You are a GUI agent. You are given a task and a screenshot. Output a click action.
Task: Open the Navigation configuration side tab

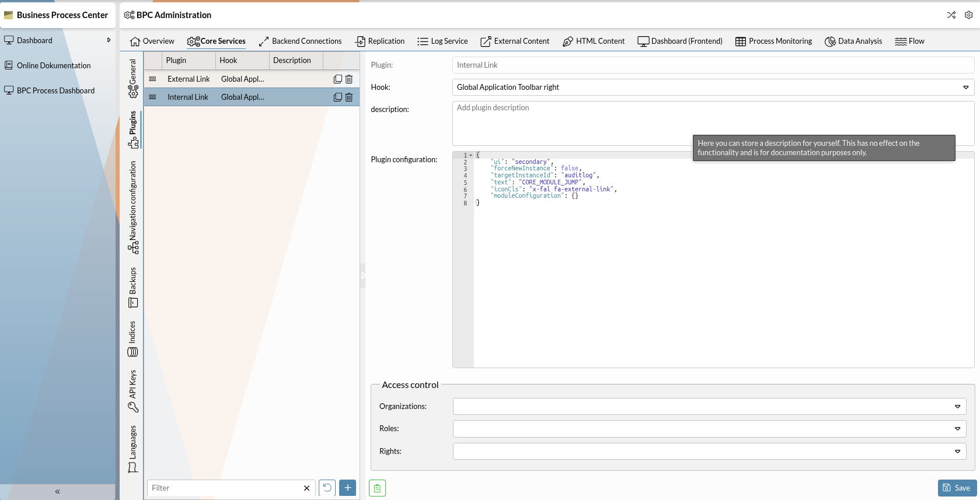tap(133, 207)
